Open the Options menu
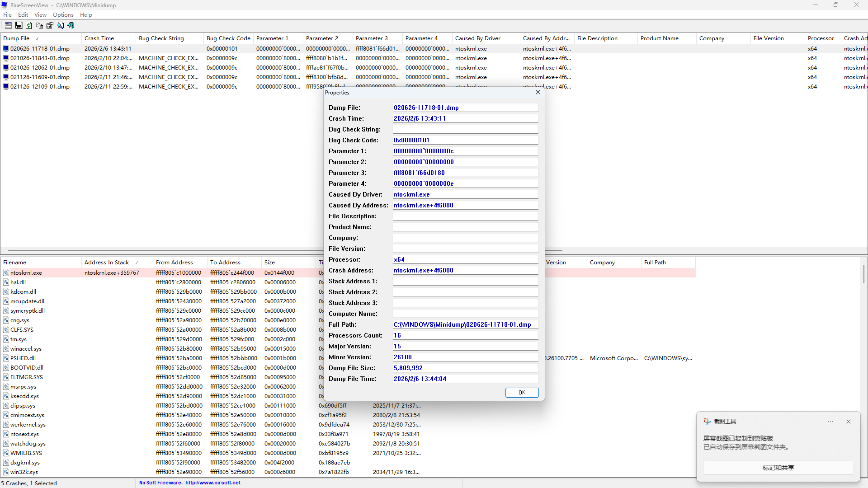This screenshot has width=868, height=488. pos(63,15)
